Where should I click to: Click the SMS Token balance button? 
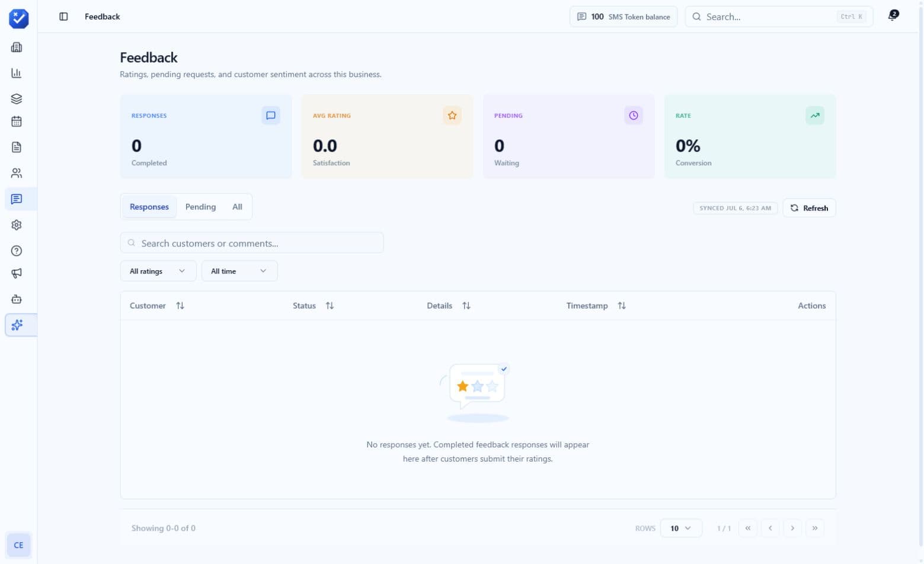(x=624, y=17)
